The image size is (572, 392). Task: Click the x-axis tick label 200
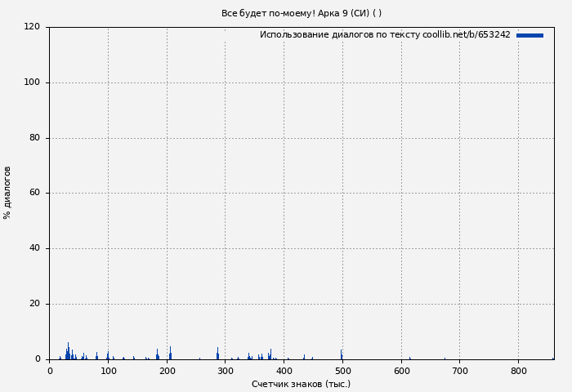click(x=167, y=372)
